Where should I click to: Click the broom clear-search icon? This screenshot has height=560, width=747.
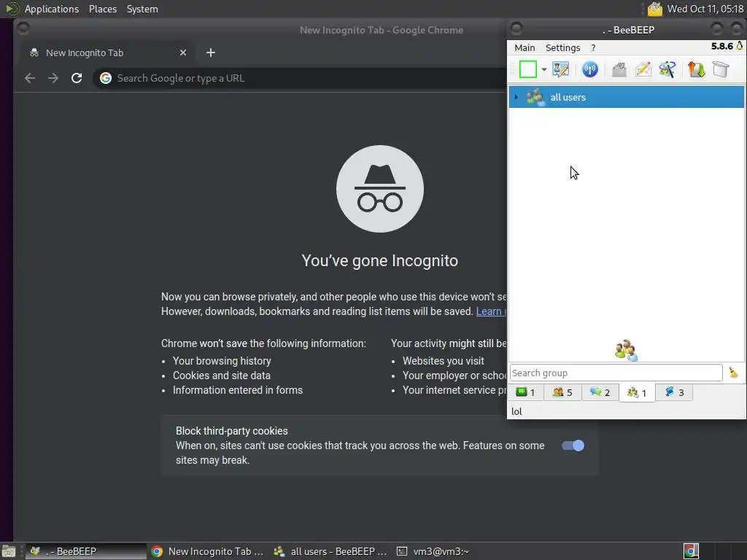[x=734, y=373]
